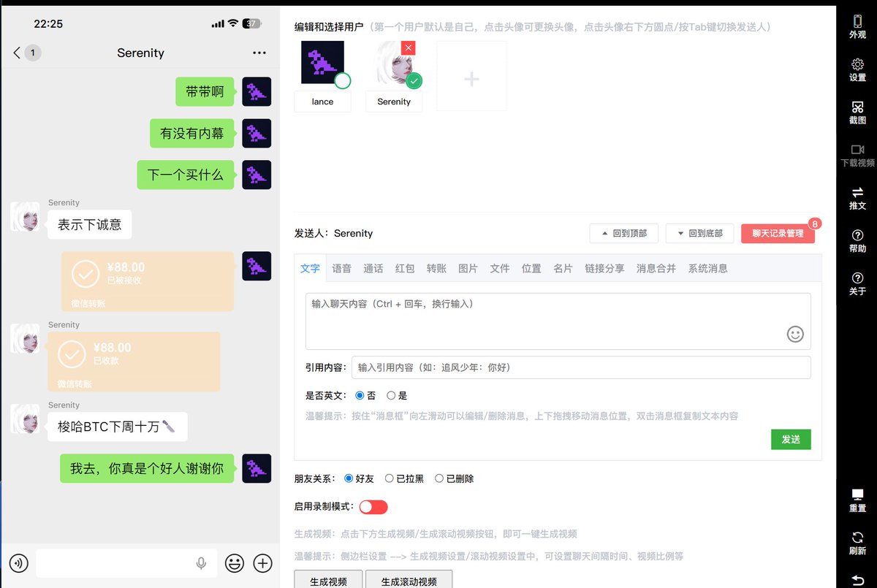Viewport: 877px width, 588px height.
Task: Open the three-dot chat menu
Action: pyautogui.click(x=259, y=53)
